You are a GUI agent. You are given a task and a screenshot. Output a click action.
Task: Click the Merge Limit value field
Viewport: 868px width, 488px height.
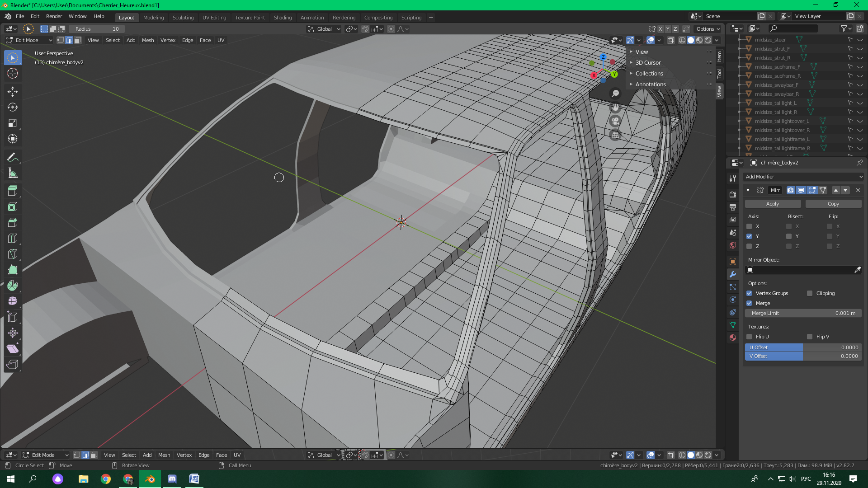(803, 313)
